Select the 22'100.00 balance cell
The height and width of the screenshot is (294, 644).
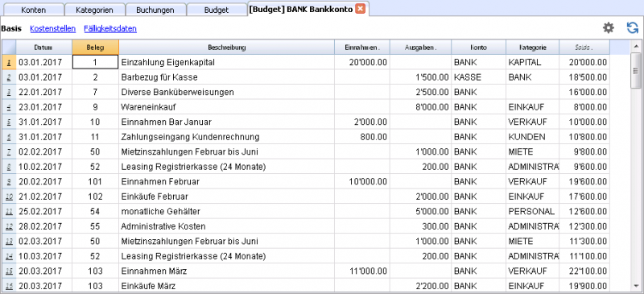point(584,271)
